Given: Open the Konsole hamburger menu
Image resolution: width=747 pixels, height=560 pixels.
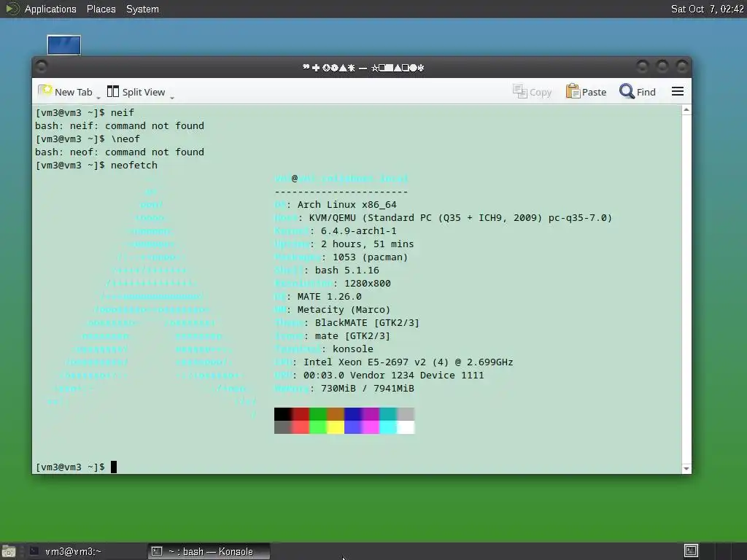Looking at the screenshot, I should [x=678, y=91].
